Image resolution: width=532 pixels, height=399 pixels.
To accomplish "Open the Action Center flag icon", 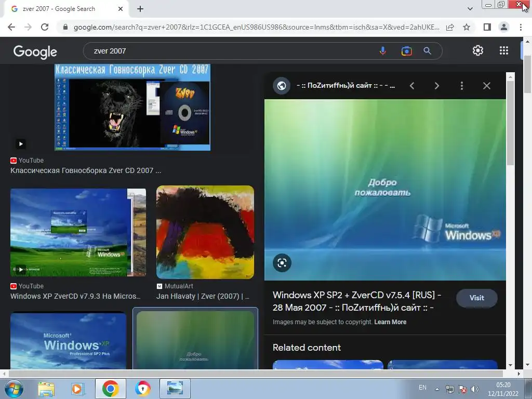I will [462, 389].
